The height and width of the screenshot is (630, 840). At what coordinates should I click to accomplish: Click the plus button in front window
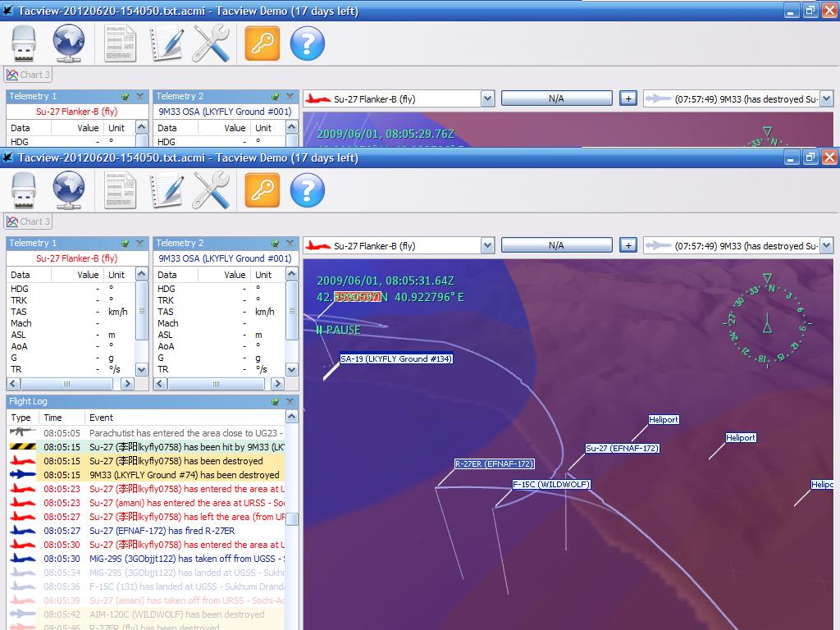628,245
